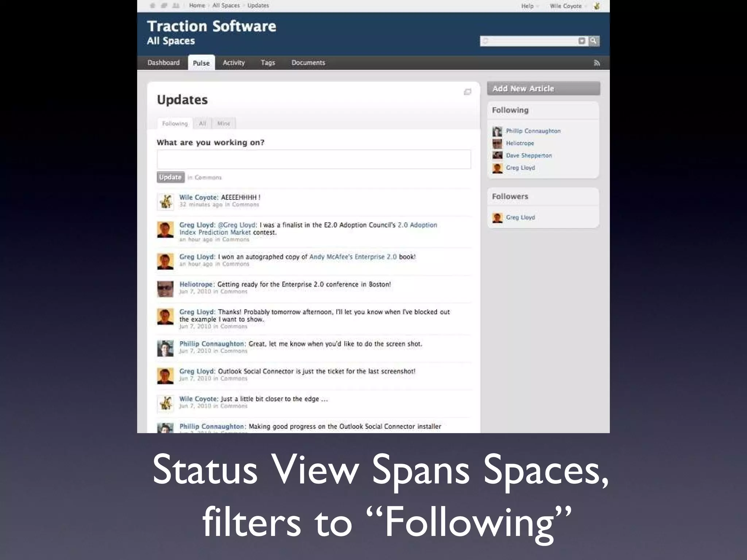Click Phillip Connaughton avatar beside screen shot post
Screen dimensions: 747x560
165,349
